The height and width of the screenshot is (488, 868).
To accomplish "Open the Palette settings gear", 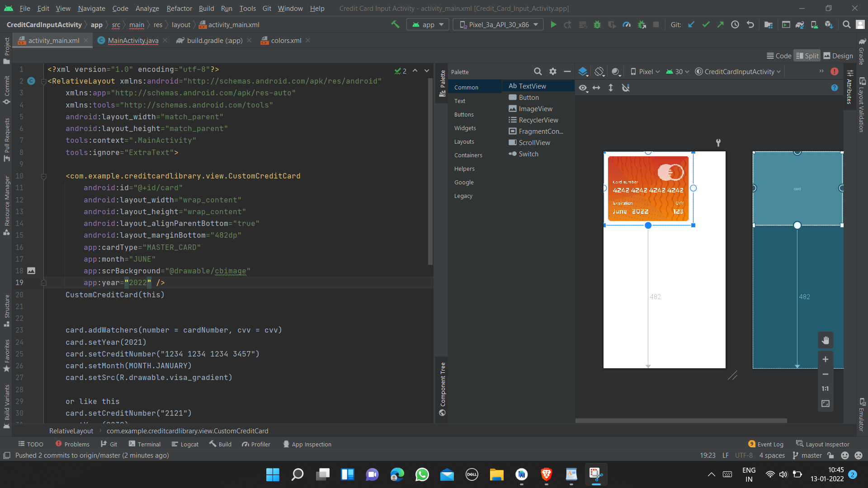I will (552, 71).
